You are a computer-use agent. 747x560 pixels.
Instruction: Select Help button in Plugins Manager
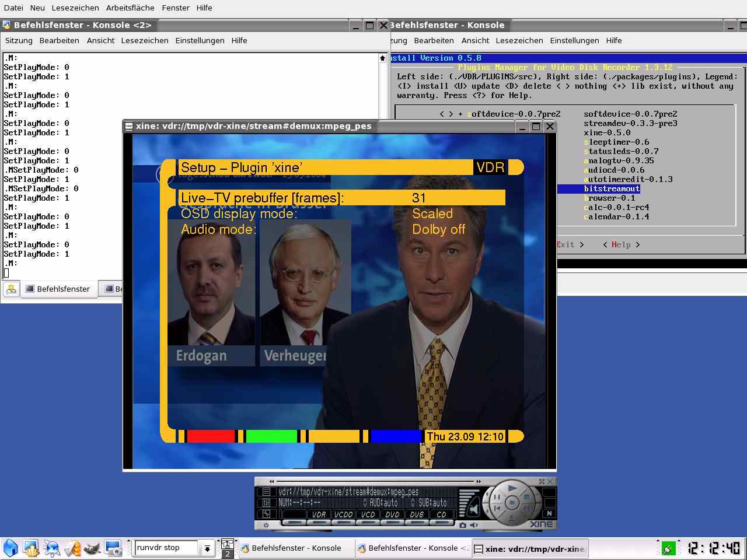(621, 245)
